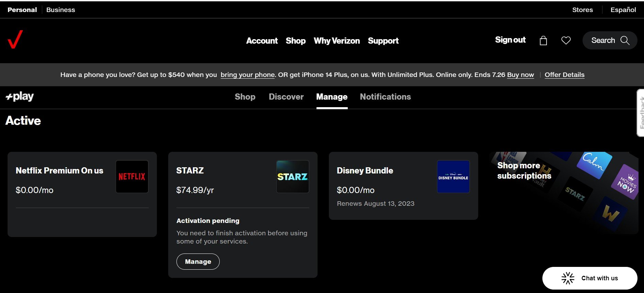
Task: Click the finish activation description text
Action: (242, 237)
